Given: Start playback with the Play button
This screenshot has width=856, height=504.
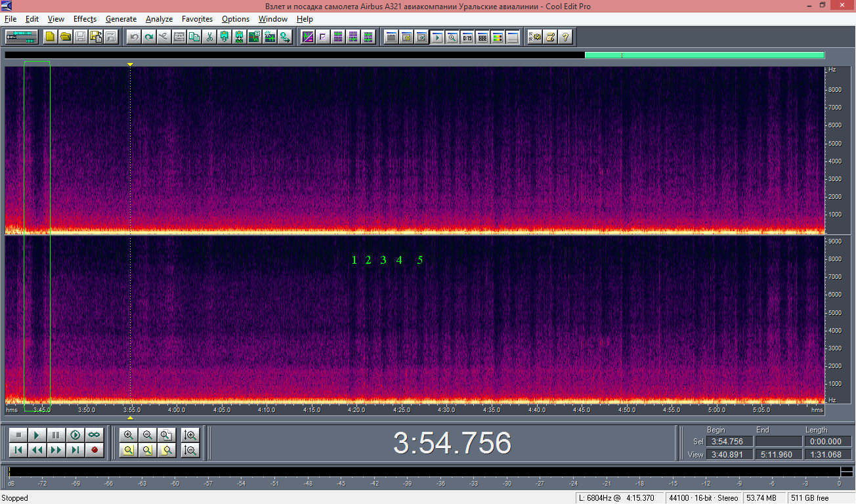Looking at the screenshot, I should [37, 435].
